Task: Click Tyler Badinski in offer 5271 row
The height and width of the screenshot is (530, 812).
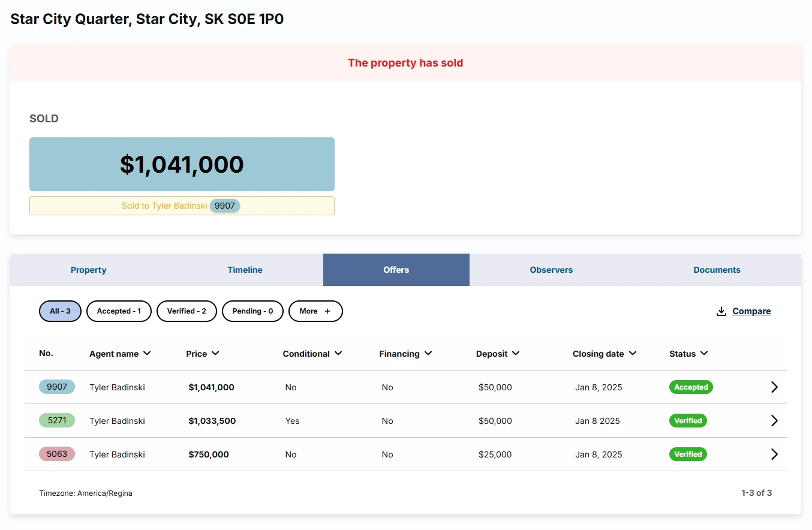Action: pos(117,421)
